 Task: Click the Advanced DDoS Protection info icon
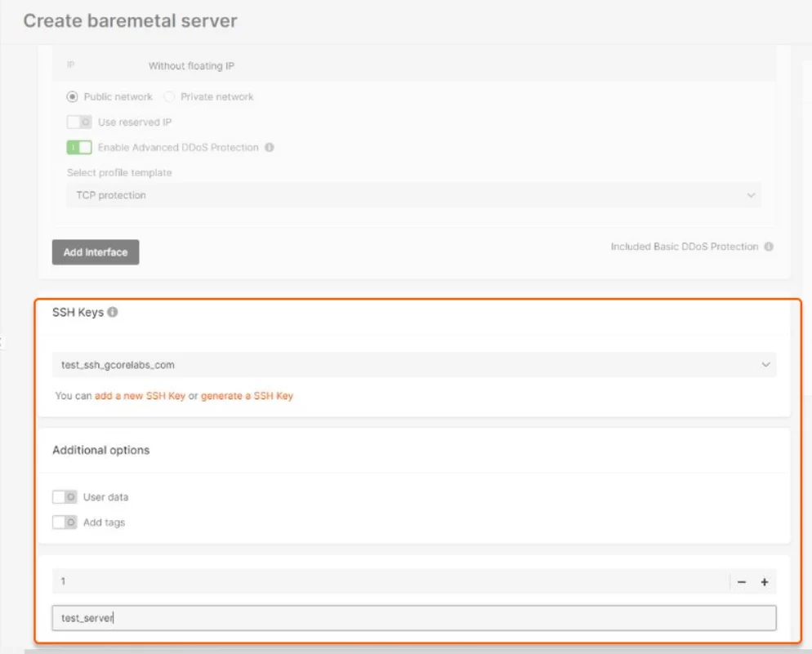(x=270, y=148)
